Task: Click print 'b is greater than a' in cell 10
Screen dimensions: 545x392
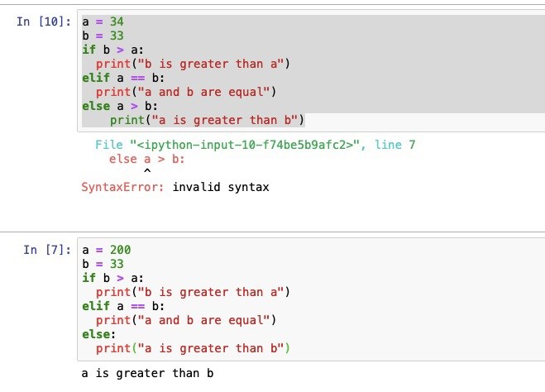Action: (193, 64)
